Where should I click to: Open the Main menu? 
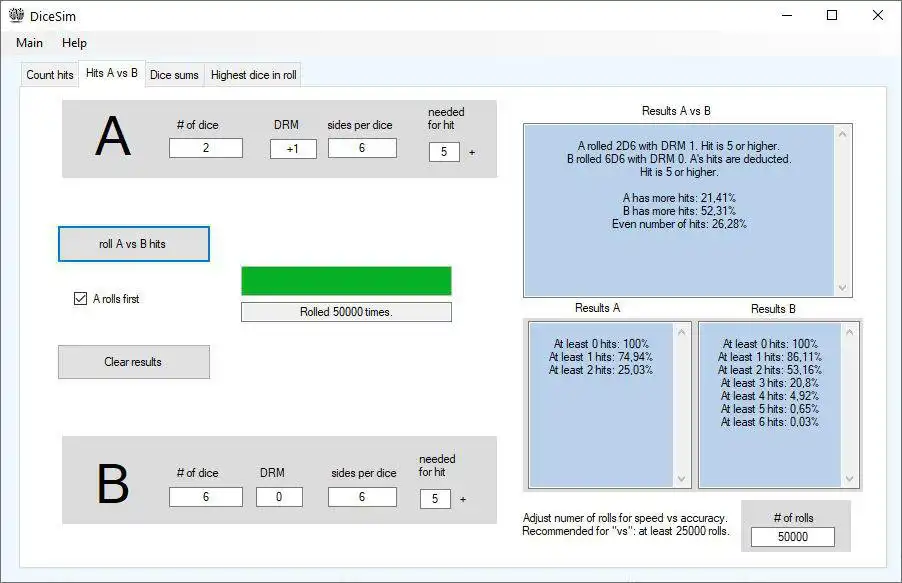click(x=29, y=43)
